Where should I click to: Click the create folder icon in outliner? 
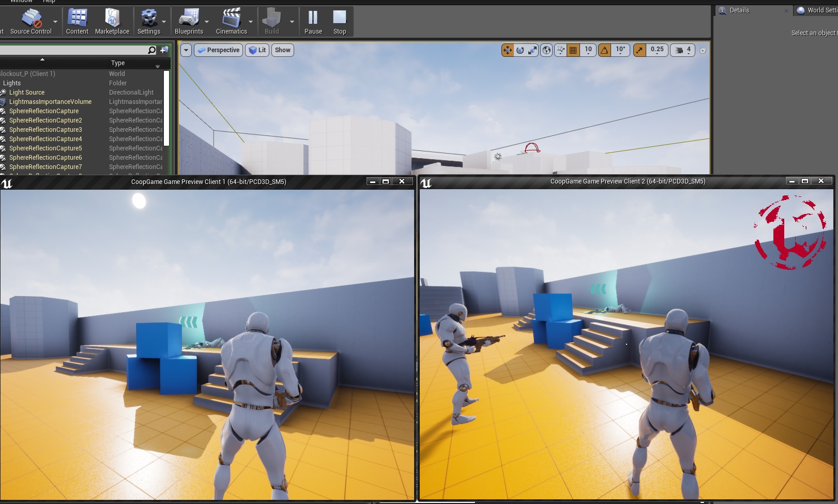[164, 50]
